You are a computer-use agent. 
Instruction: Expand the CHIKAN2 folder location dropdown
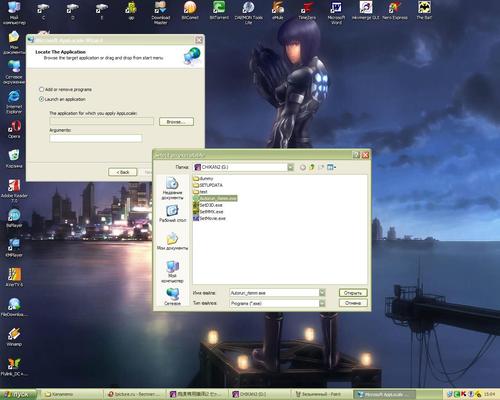[290, 167]
